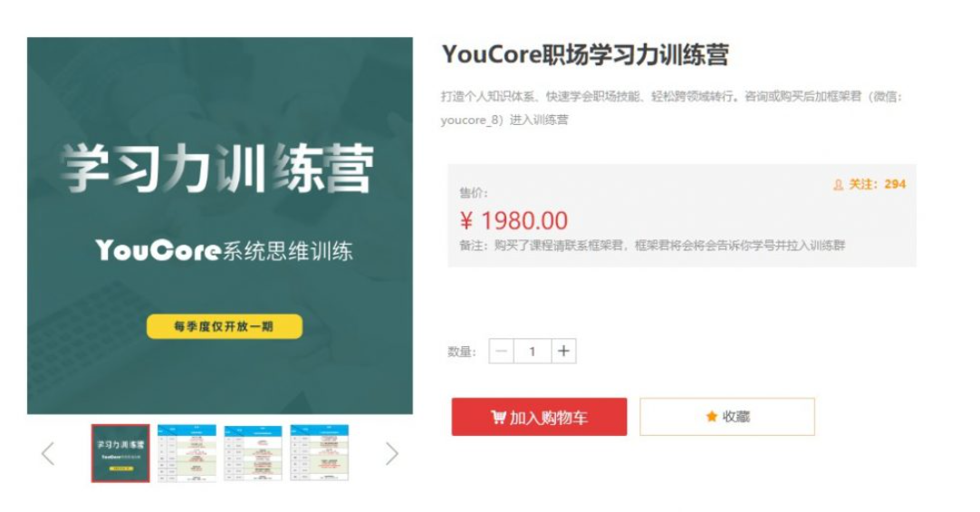Screen dimensions: 980x512
Task: Click the YouCore系统思维训练 text on image
Action: point(225,251)
